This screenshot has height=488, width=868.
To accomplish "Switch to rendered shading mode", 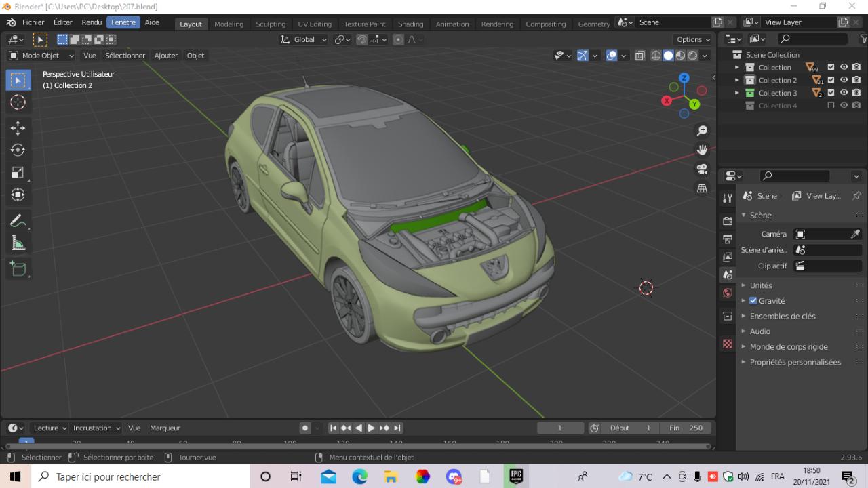I will pos(692,56).
